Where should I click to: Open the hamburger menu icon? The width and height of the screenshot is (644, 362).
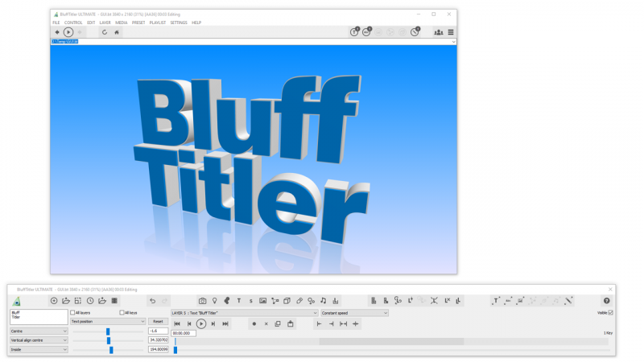click(451, 32)
